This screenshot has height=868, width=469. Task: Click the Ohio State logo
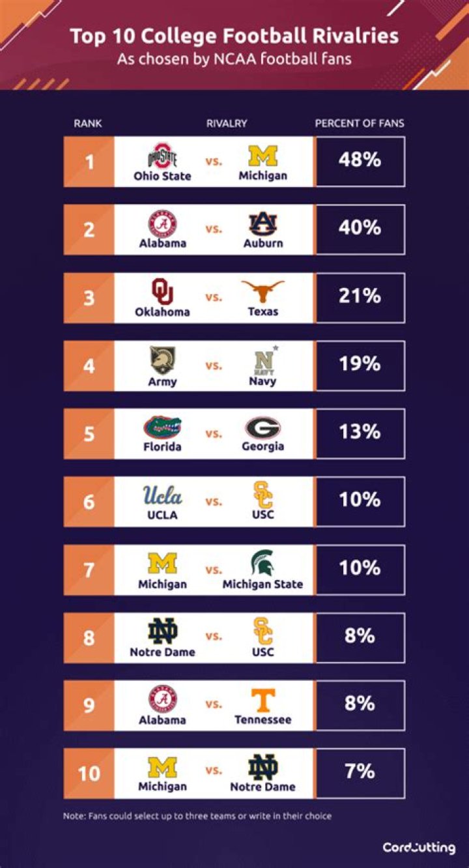pos(162,158)
